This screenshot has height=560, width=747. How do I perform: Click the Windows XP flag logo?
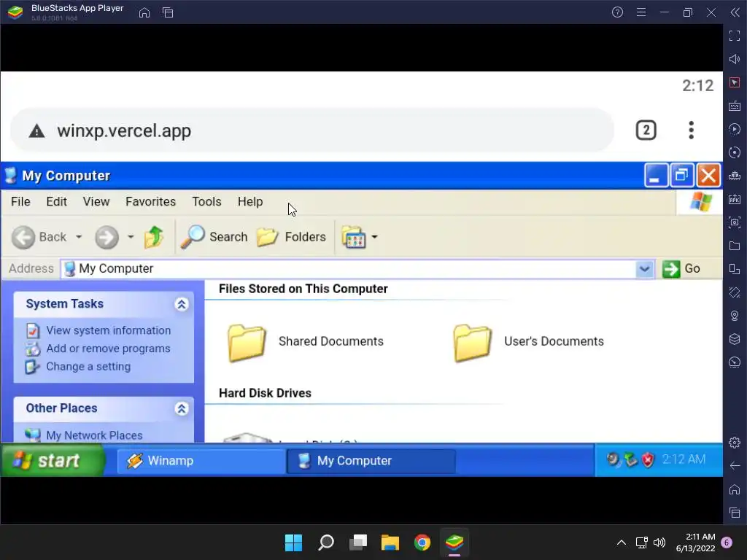[x=700, y=201]
